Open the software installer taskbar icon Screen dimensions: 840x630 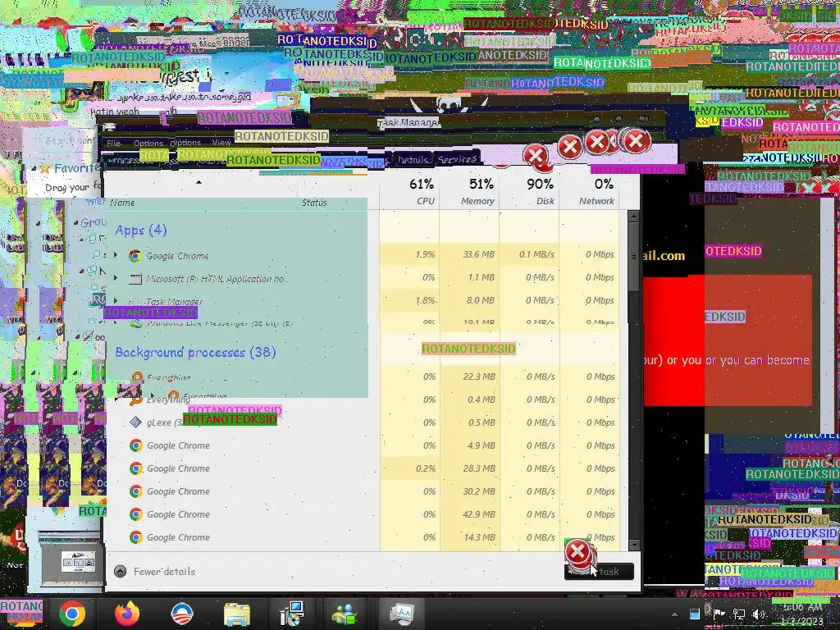pyautogui.click(x=292, y=614)
